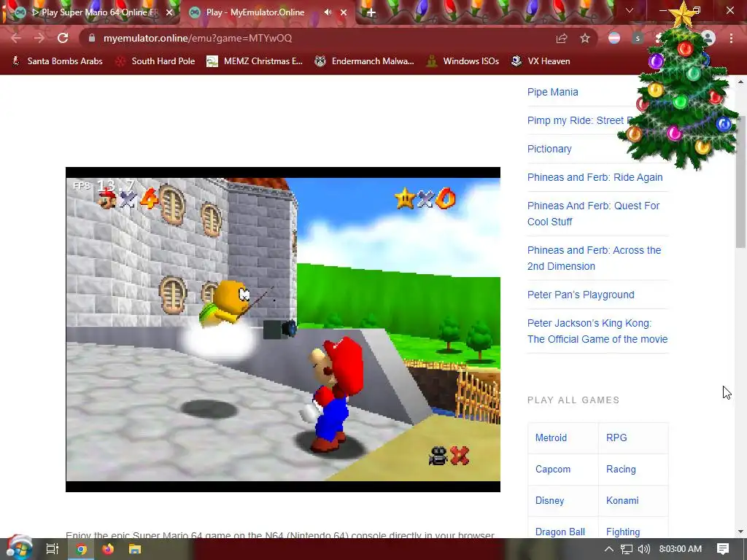The image size is (747, 560).
Task: Select the Play - MyEmulator.Online tab
Action: [x=267, y=12]
